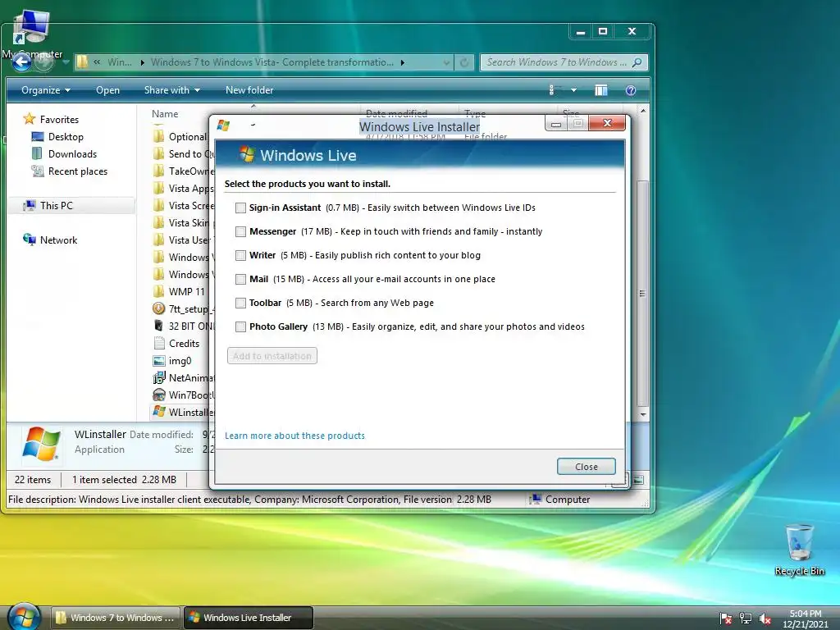Click the Explorer vertical scrollbar thumb
This screenshot has width=840, height=630.
643,294
